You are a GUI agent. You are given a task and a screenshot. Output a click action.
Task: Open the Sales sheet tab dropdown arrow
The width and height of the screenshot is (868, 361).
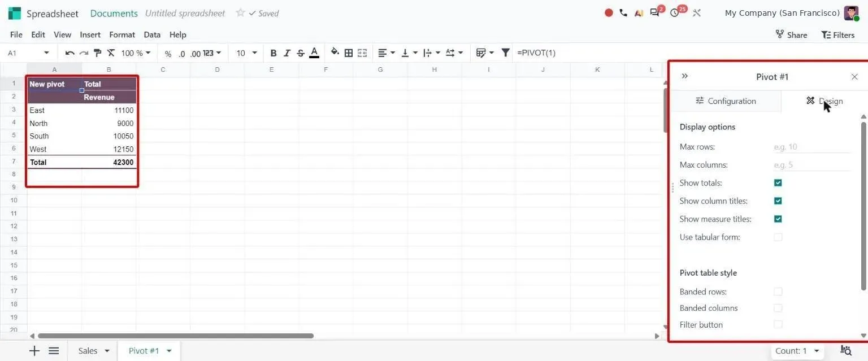[107, 351]
